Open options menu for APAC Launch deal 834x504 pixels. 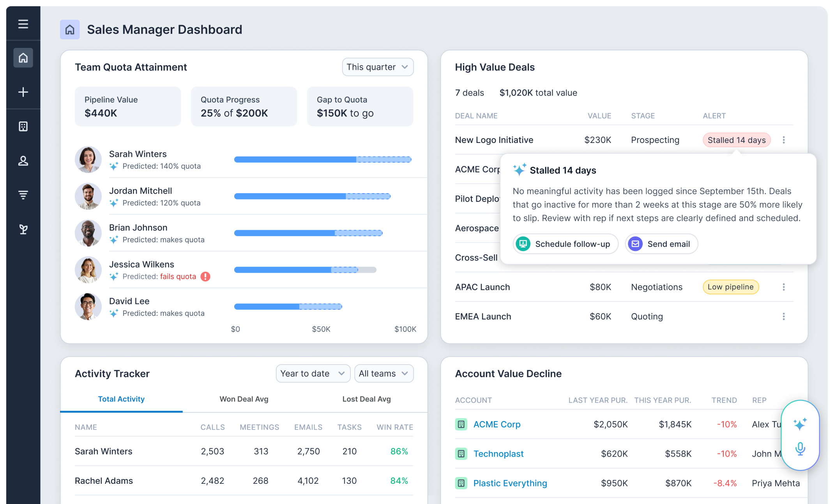pyautogui.click(x=784, y=287)
